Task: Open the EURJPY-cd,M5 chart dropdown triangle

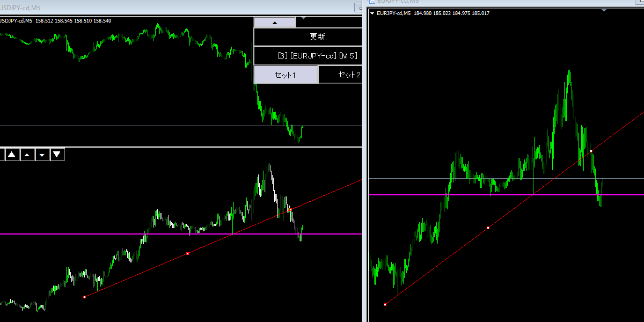Action: point(372,13)
